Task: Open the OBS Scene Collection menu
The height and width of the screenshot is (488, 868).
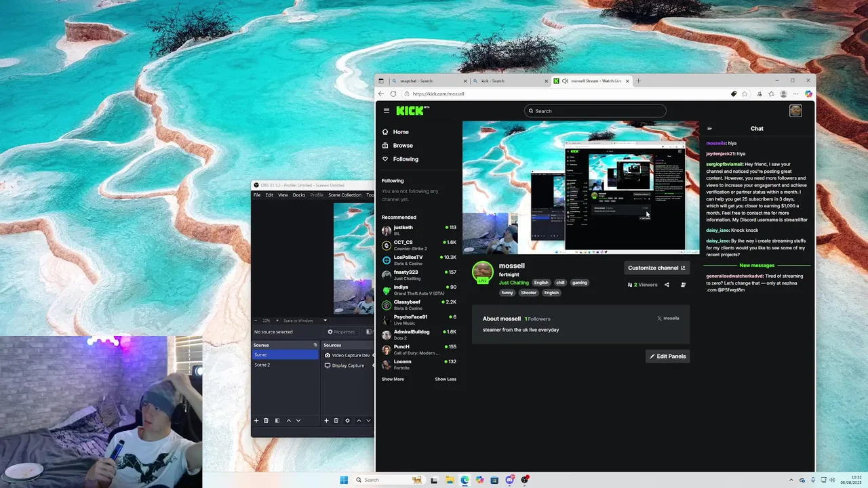Action: pyautogui.click(x=345, y=195)
